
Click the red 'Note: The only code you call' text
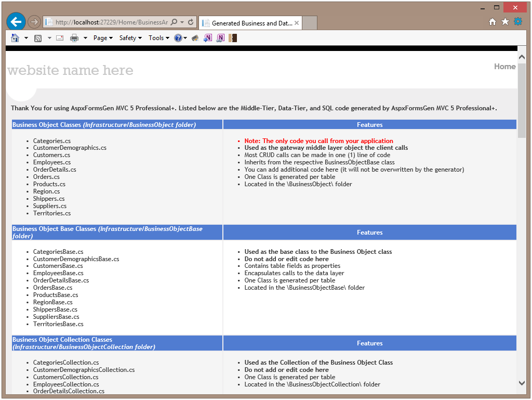(x=319, y=141)
